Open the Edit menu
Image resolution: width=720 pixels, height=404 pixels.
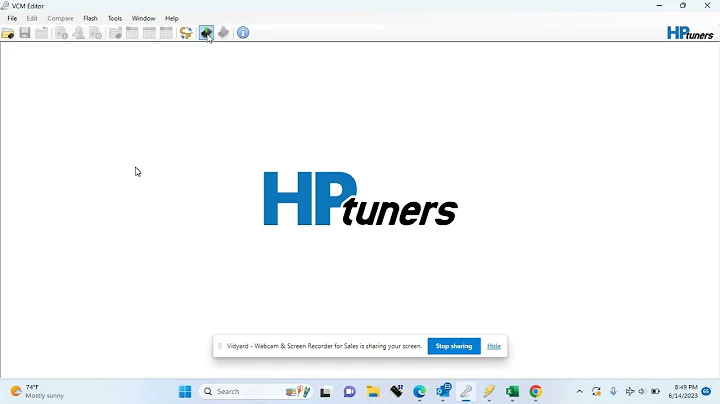(x=32, y=18)
